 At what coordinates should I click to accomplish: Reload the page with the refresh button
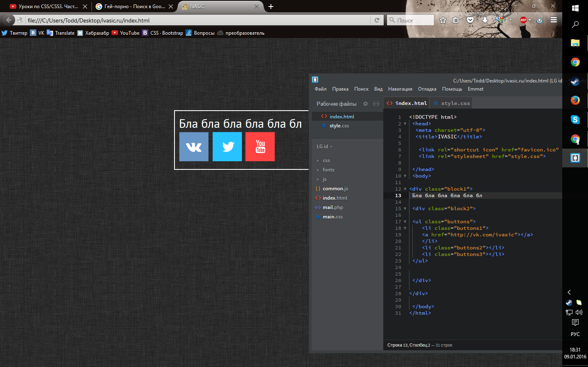click(x=377, y=20)
